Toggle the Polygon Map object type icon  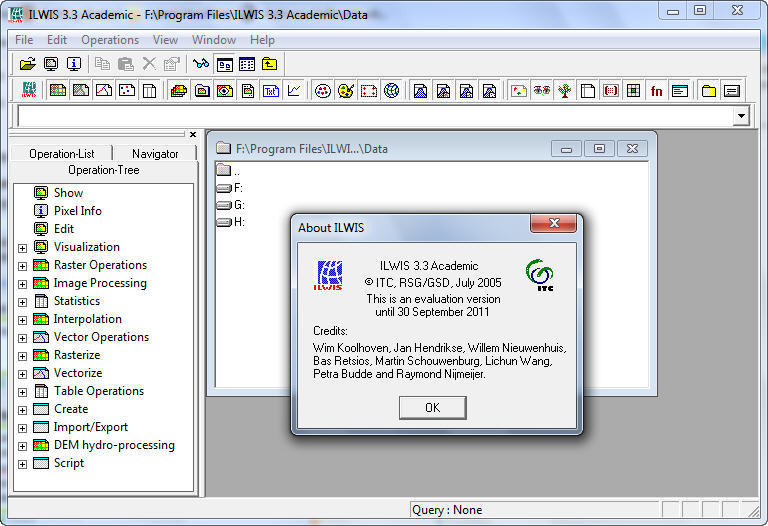click(81, 90)
